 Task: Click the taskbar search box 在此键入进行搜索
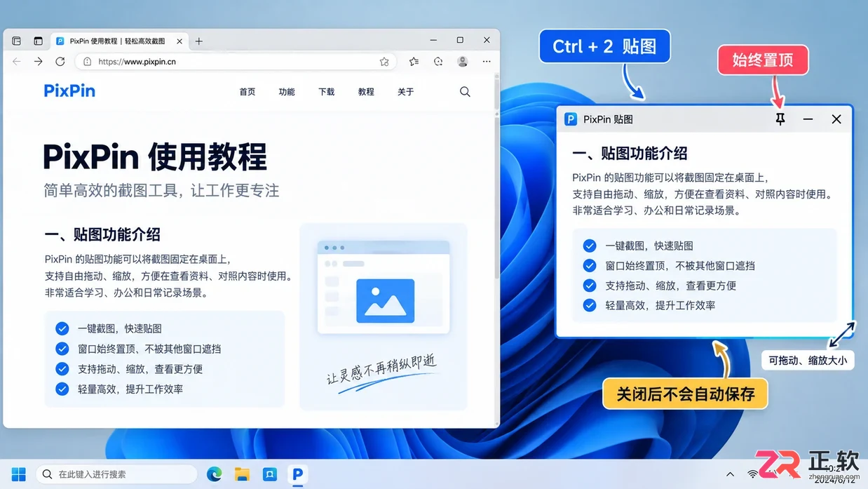pos(116,474)
